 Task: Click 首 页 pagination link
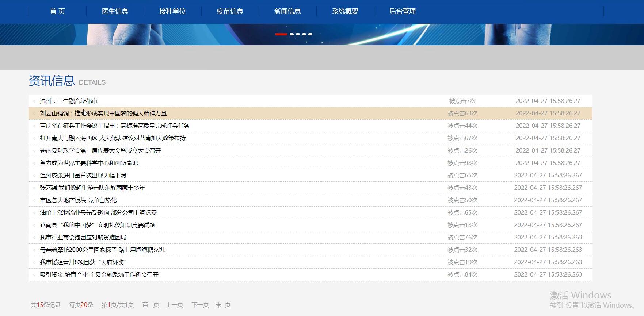pyautogui.click(x=151, y=305)
